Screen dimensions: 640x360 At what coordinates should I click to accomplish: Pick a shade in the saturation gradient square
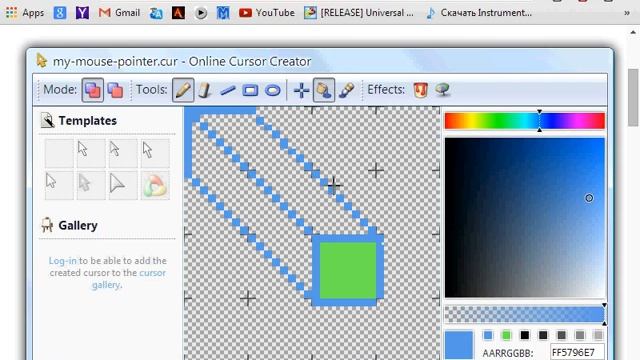(524, 218)
